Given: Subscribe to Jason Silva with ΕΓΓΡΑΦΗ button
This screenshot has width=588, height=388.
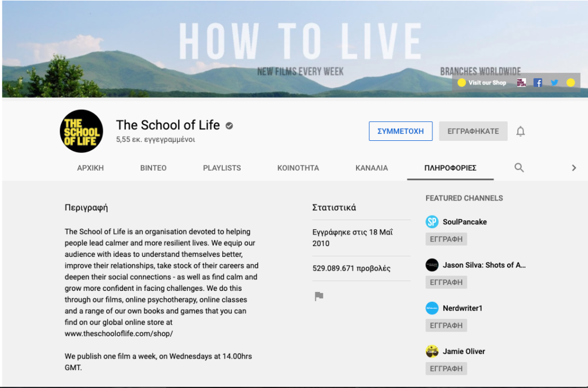Looking at the screenshot, I should (x=446, y=282).
